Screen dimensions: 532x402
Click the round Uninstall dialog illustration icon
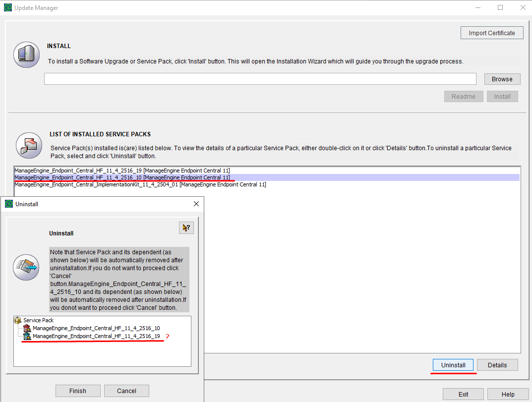pos(26,267)
